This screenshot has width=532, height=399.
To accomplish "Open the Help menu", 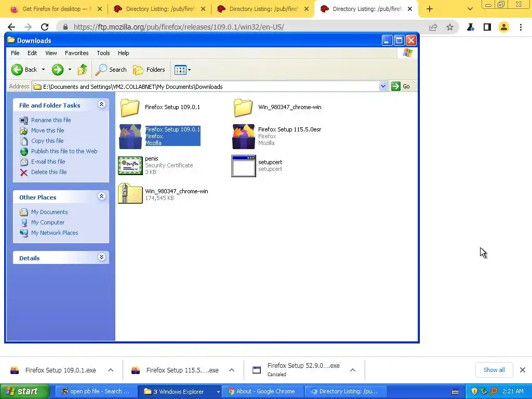I will tap(124, 53).
